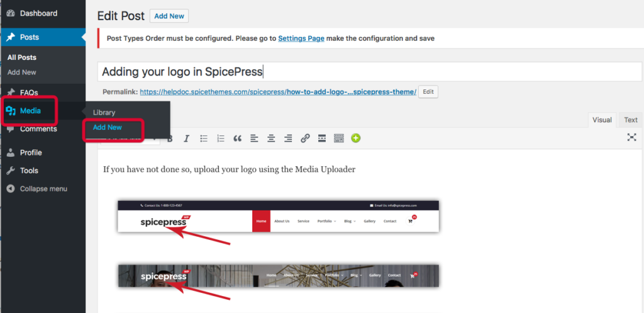644x313 pixels.
Task: Click the post title input field
Action: 370,72
